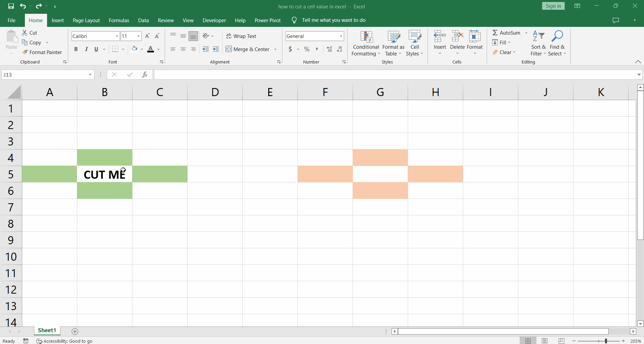Click Decrease Decimal icon
This screenshot has height=344, width=644.
click(340, 49)
